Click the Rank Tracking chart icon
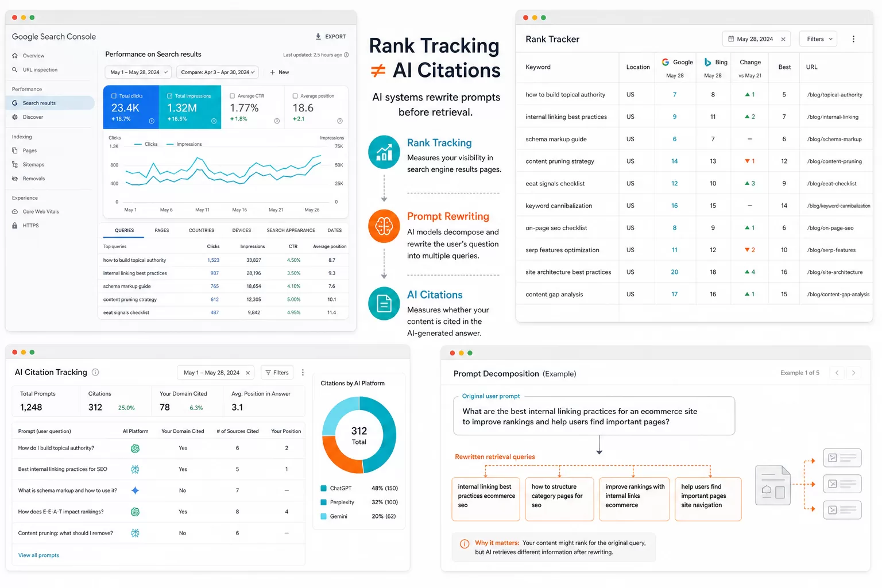 point(384,152)
